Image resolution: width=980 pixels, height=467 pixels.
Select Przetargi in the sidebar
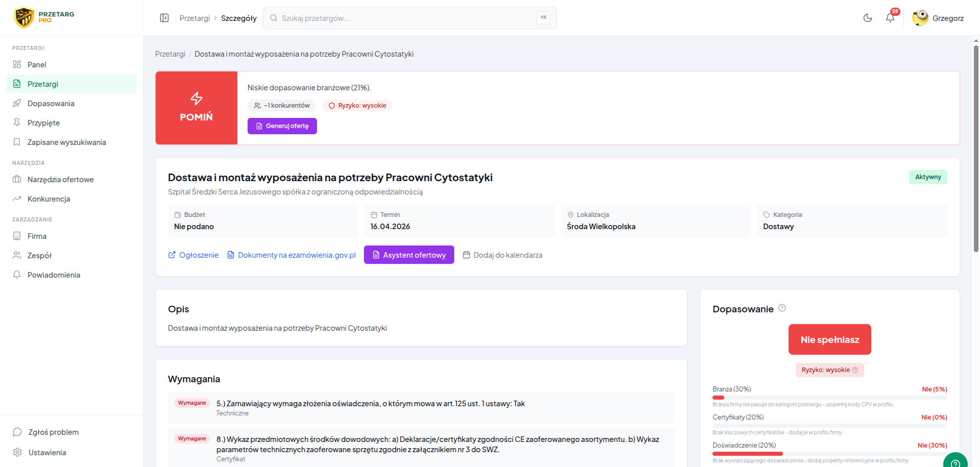point(71,84)
